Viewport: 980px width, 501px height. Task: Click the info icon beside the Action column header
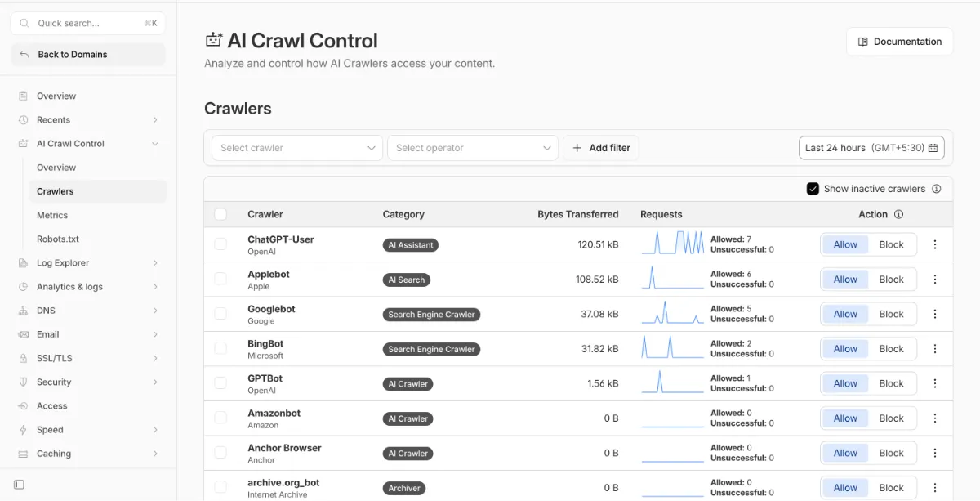pyautogui.click(x=899, y=214)
